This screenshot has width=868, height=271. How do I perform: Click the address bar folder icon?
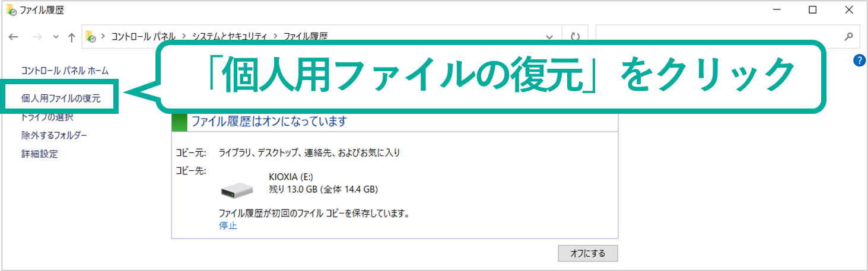(x=91, y=37)
